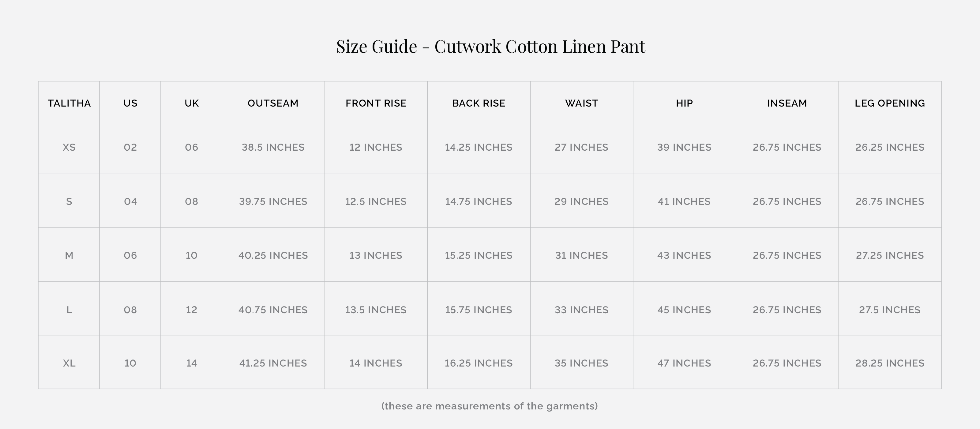This screenshot has width=980, height=429.
Task: Click the 15.25 INCHES back rise cell
Action: pos(479,255)
